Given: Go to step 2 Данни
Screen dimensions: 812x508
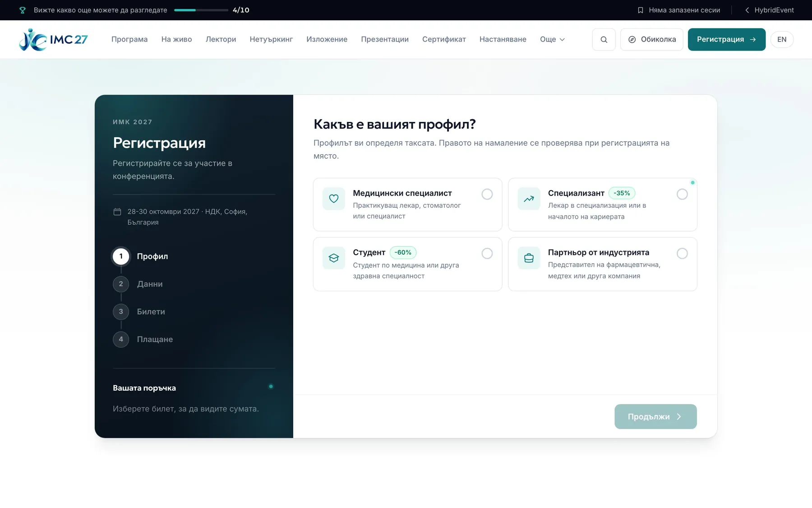Looking at the screenshot, I should (138, 284).
